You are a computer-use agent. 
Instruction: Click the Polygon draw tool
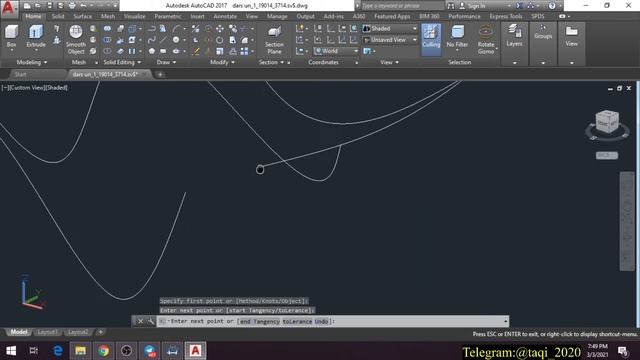151,51
